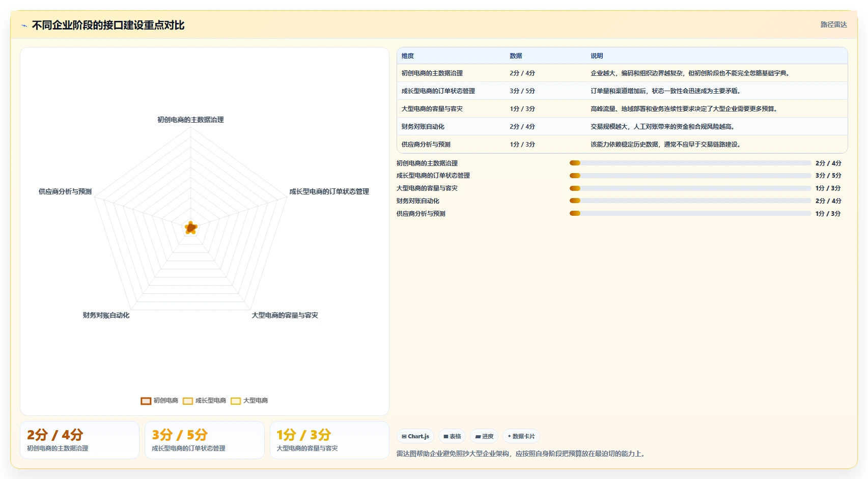The height and width of the screenshot is (479, 868).
Task: Click the progress value beside the 大型电商的容量与容灾 bar
Action: (828, 188)
